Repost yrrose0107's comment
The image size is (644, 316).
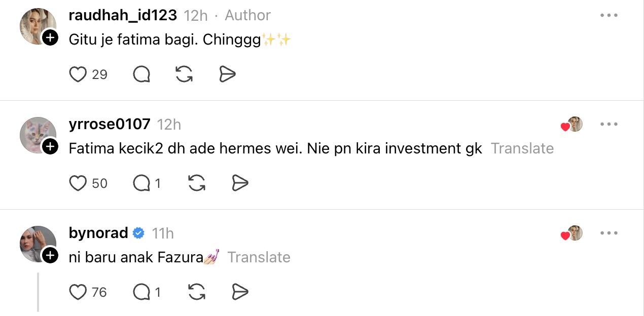point(196,183)
